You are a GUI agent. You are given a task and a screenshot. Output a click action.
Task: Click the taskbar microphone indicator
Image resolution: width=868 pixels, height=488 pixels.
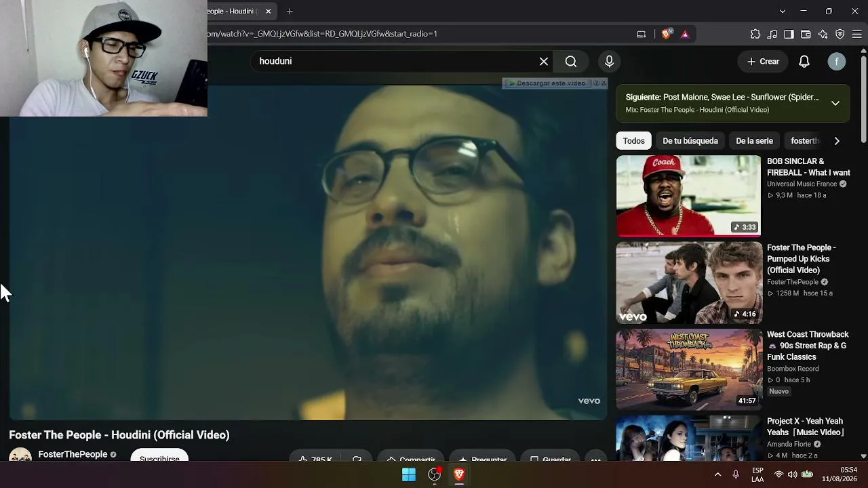[736, 475]
